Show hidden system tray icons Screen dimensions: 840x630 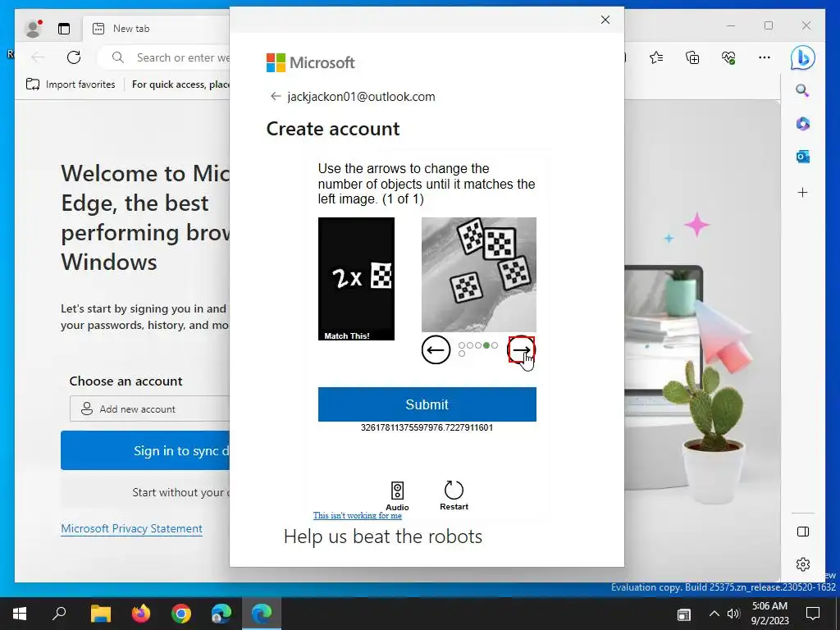714,614
